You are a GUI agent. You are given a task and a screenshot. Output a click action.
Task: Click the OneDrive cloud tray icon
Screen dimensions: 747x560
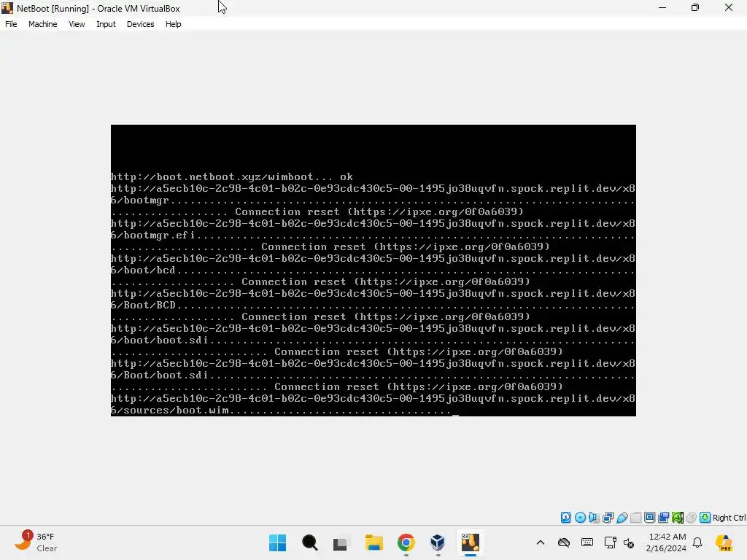pyautogui.click(x=564, y=542)
